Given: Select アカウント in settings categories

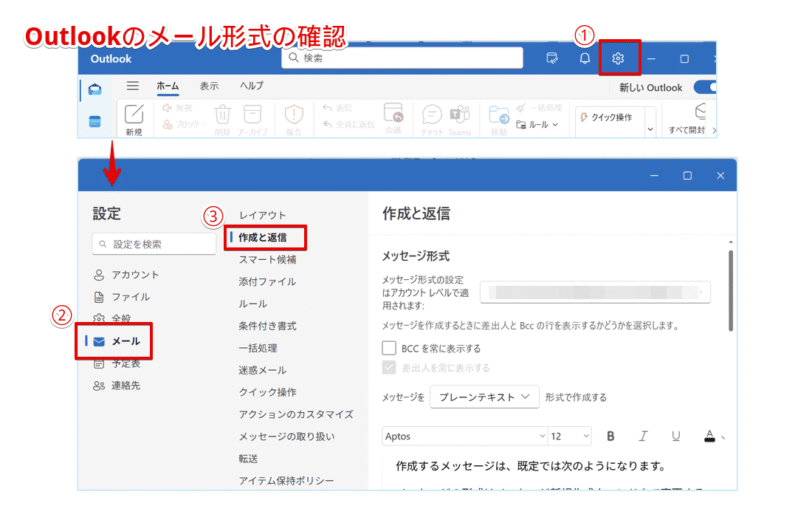Looking at the screenshot, I should (126, 275).
